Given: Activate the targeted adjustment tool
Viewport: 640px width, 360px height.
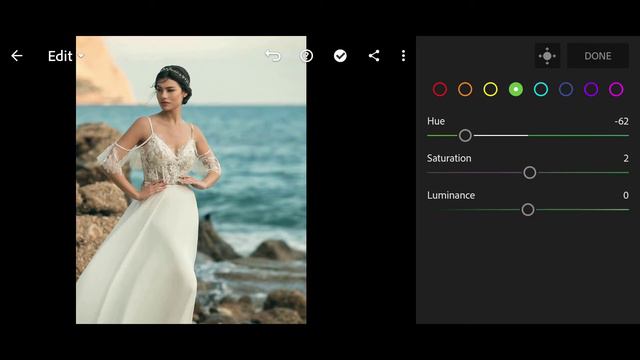Looking at the screenshot, I should (547, 56).
